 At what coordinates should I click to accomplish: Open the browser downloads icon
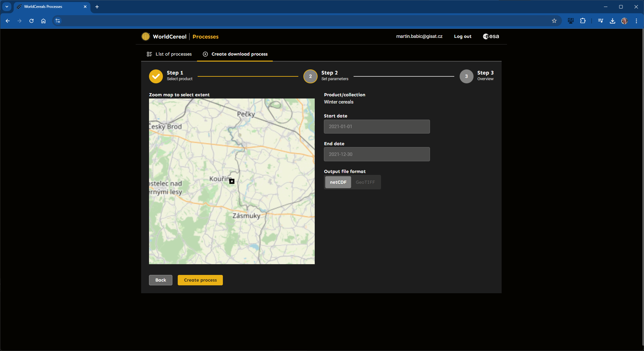coord(612,21)
